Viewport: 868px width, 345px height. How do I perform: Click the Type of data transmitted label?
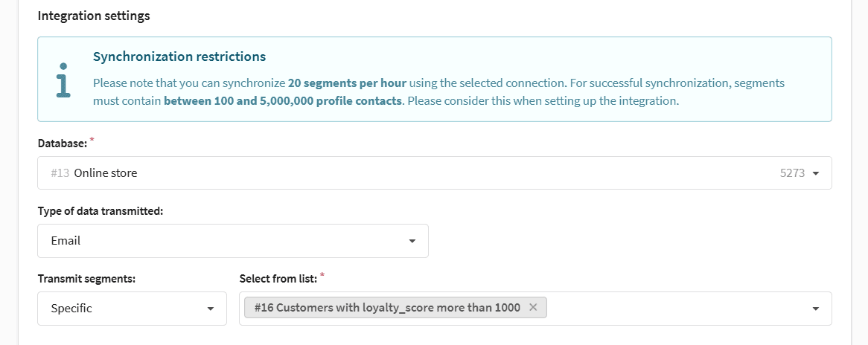[x=100, y=211]
